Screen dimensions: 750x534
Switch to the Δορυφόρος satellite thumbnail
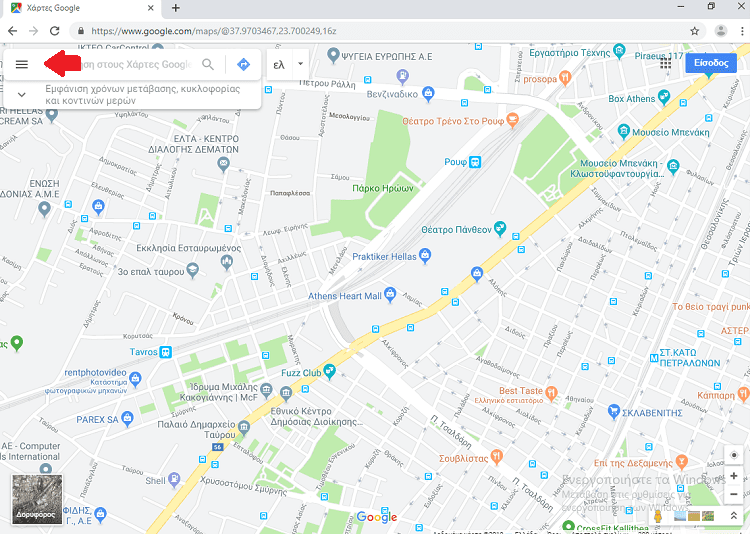coord(37,499)
